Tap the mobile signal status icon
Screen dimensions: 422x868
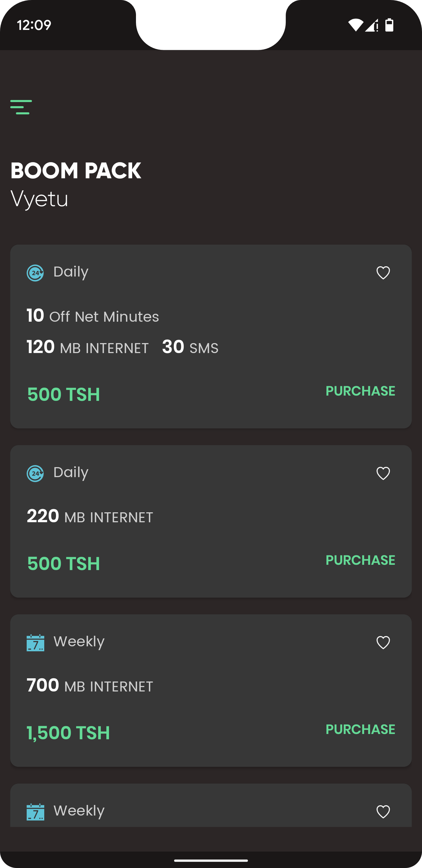372,25
